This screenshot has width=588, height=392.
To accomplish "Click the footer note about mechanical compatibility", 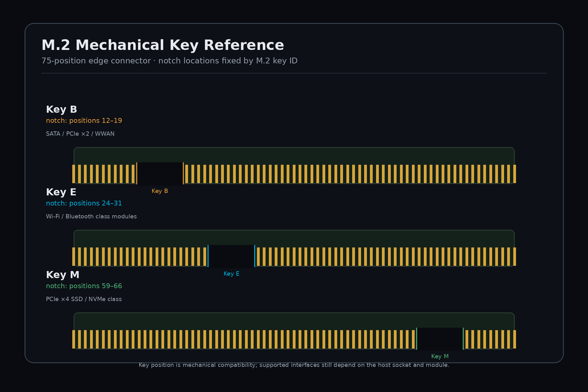I will [294, 365].
